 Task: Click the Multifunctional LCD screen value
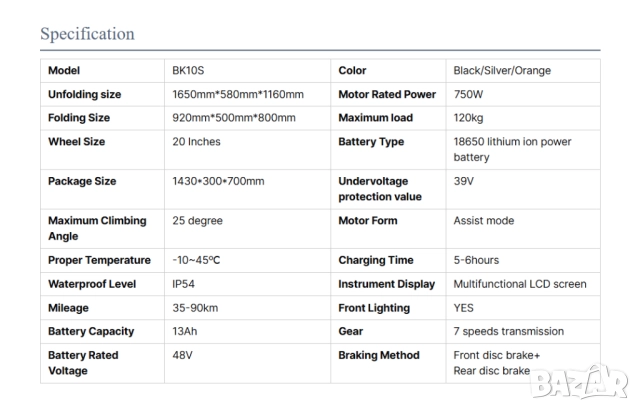coord(520,284)
